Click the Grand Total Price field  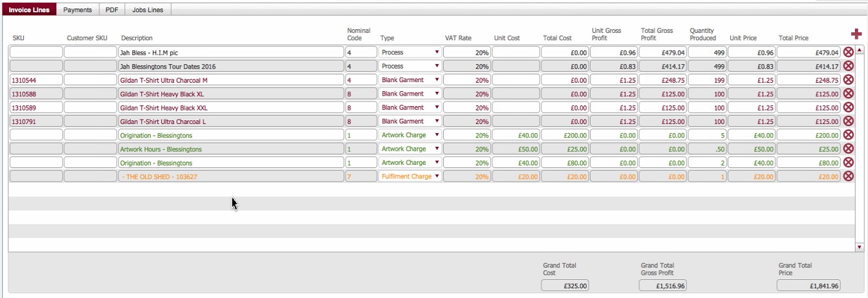pyautogui.click(x=809, y=286)
